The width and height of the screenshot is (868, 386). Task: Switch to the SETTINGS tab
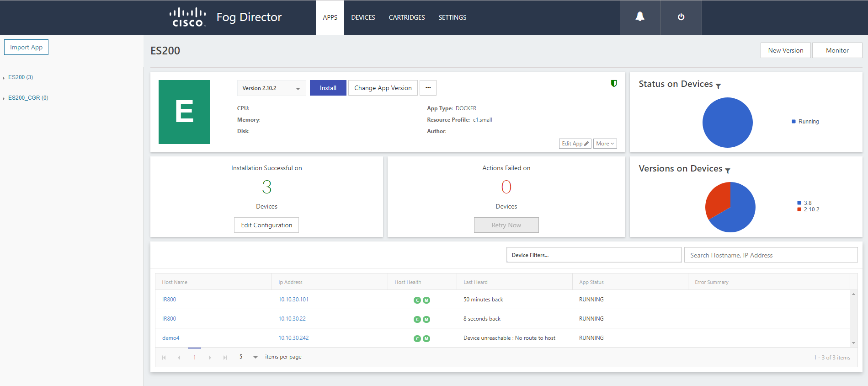(x=453, y=17)
